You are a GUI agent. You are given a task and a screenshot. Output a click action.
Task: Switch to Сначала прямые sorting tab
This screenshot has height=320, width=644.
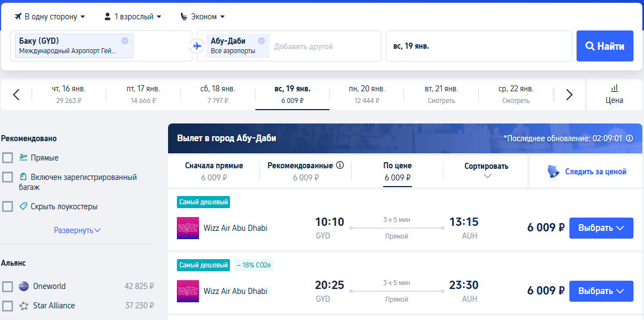[x=214, y=172]
